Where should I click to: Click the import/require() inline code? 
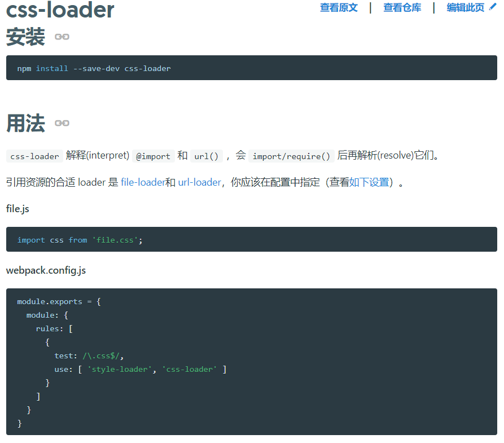pyautogui.click(x=291, y=156)
